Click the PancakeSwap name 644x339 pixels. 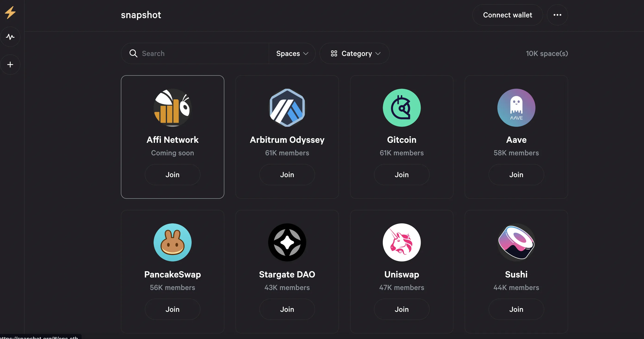pos(173,274)
